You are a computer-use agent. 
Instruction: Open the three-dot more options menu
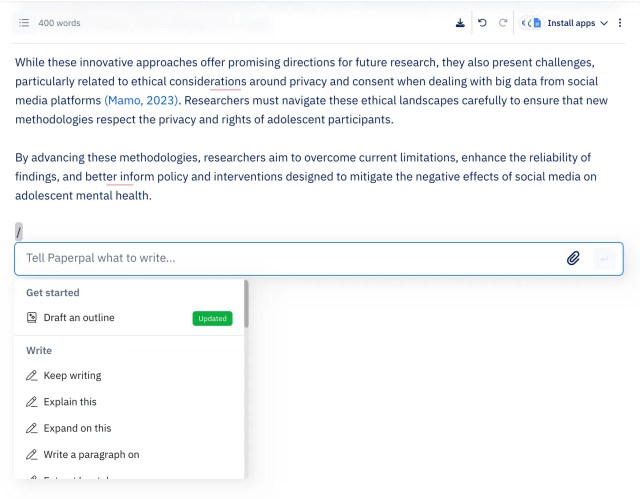(620, 23)
